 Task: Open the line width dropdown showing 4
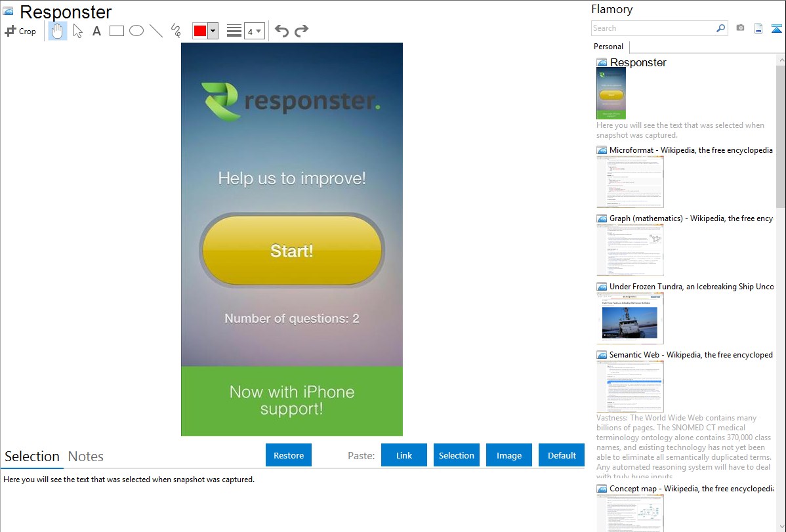[254, 31]
